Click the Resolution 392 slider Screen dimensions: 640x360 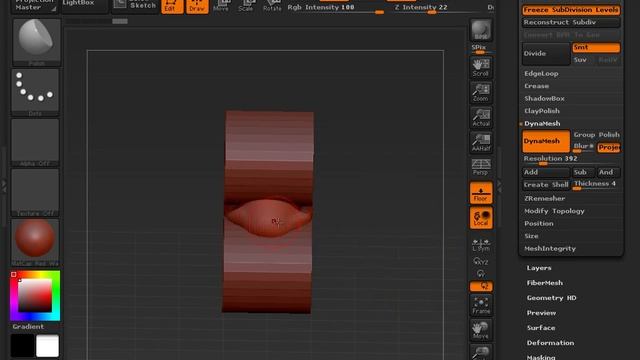(571, 160)
